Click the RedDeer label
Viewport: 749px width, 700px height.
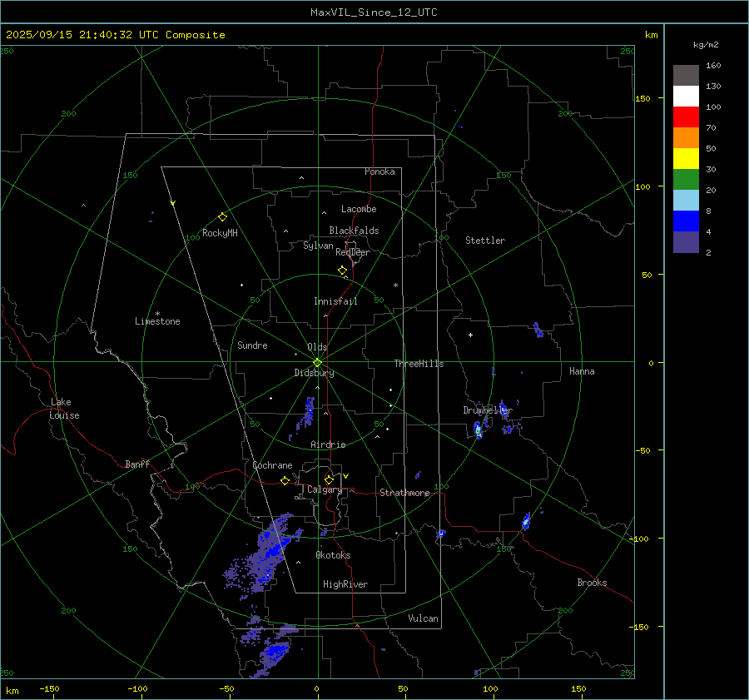353,252
